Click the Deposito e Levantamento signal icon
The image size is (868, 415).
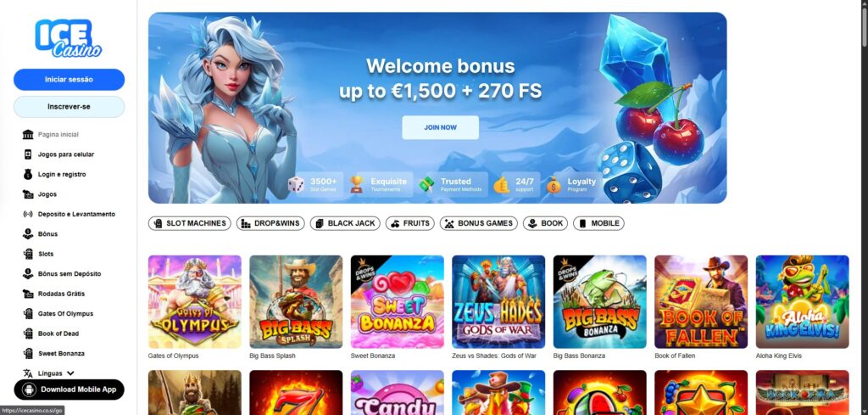28,214
